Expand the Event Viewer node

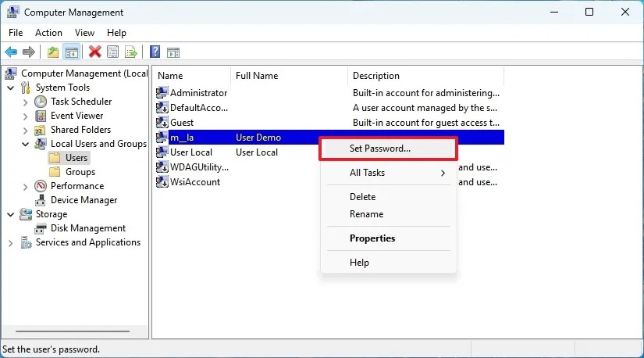[x=26, y=117]
